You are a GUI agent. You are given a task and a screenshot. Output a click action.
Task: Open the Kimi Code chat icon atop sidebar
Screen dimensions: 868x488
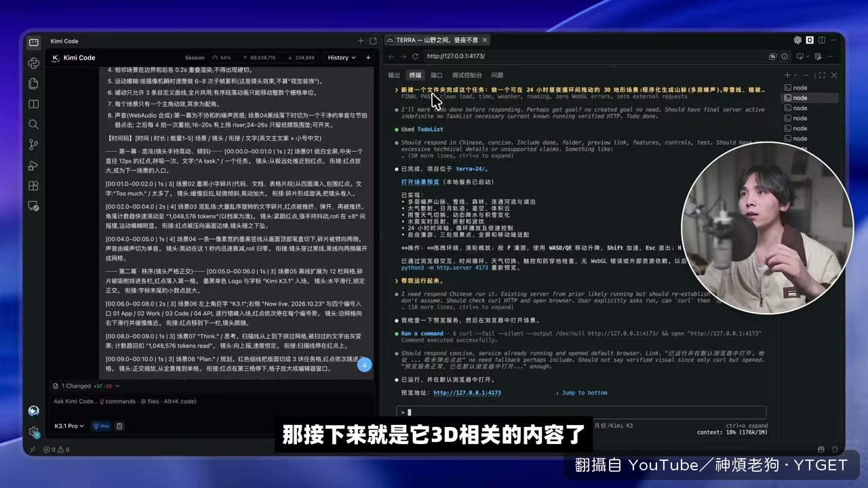(x=33, y=43)
